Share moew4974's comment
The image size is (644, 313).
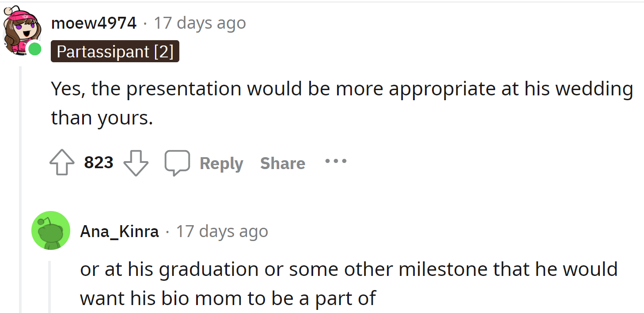[x=282, y=163]
